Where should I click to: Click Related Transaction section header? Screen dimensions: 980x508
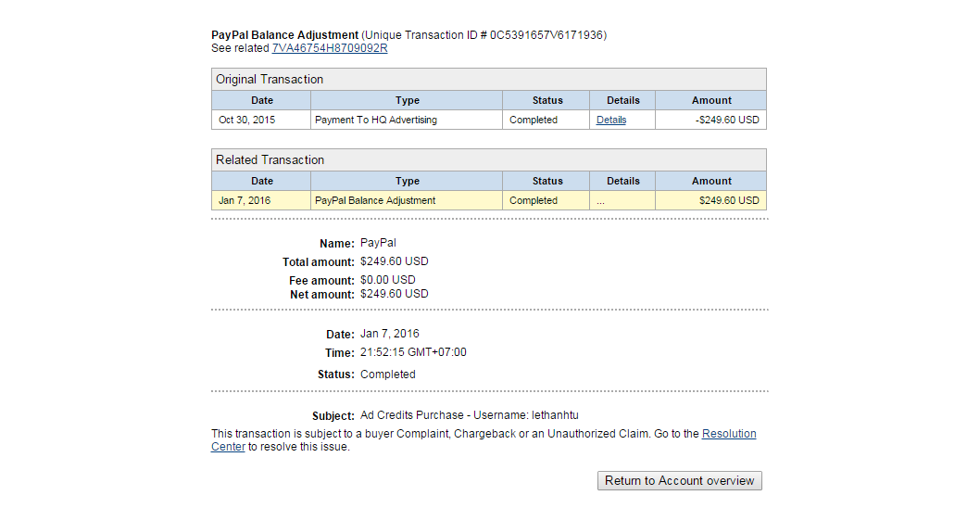(x=489, y=160)
